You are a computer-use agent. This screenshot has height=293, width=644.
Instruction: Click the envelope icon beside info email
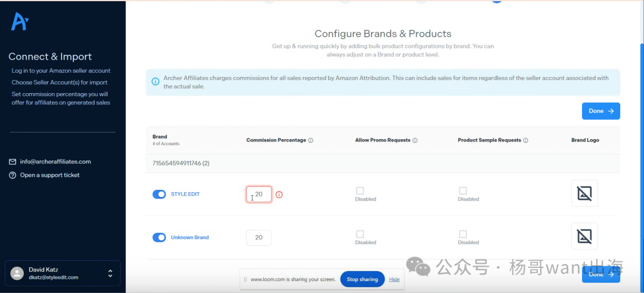(13, 162)
